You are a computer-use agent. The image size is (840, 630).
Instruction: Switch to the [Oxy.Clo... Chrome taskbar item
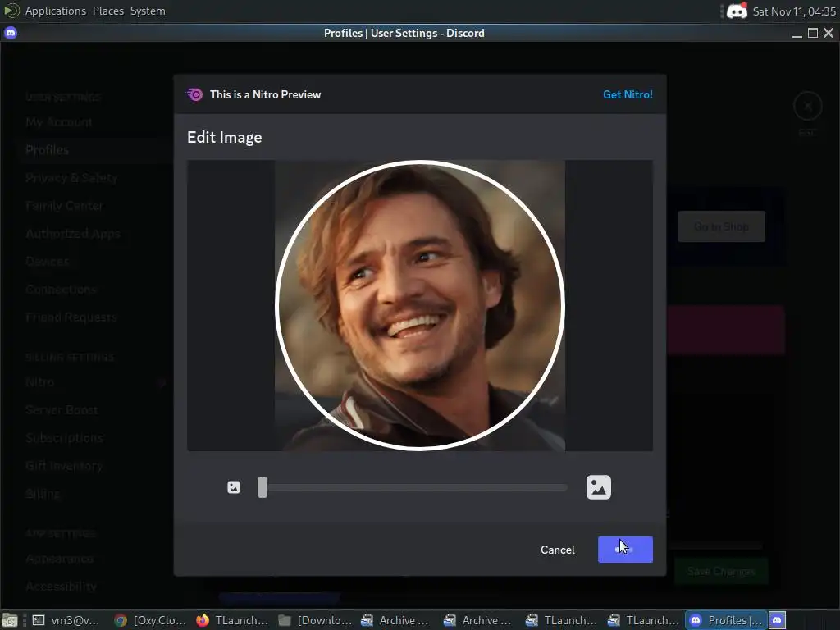coord(151,620)
